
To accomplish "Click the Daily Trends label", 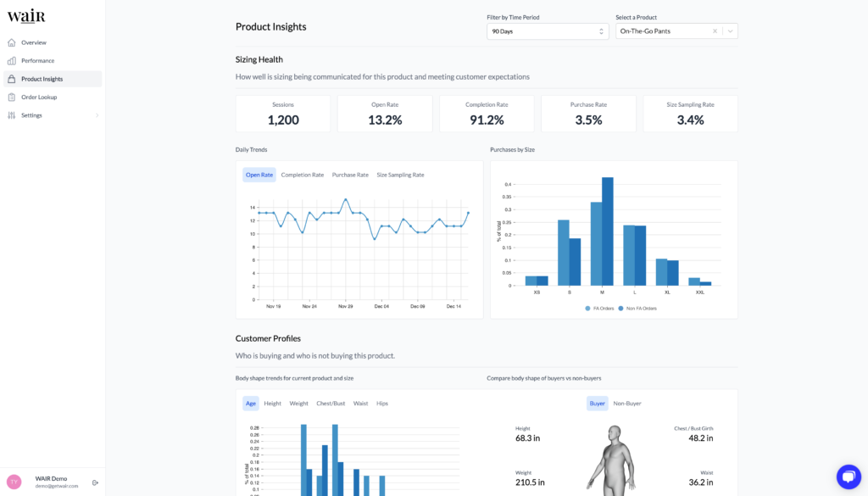I will tap(251, 150).
